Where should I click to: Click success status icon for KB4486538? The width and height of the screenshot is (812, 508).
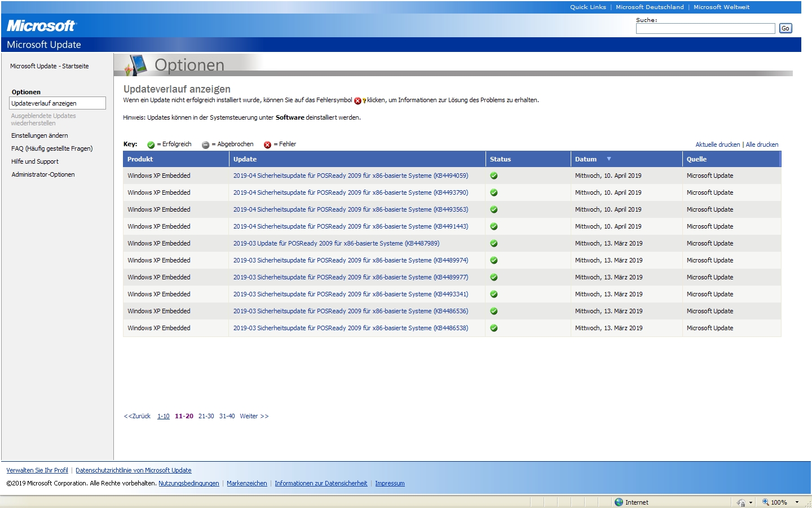click(494, 328)
